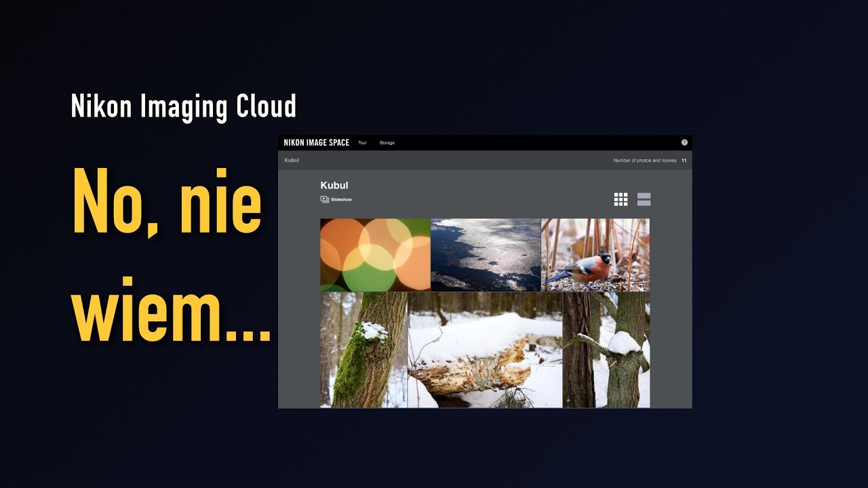Click the Number of photos and movies label
The height and width of the screenshot is (488, 868).
[645, 161]
